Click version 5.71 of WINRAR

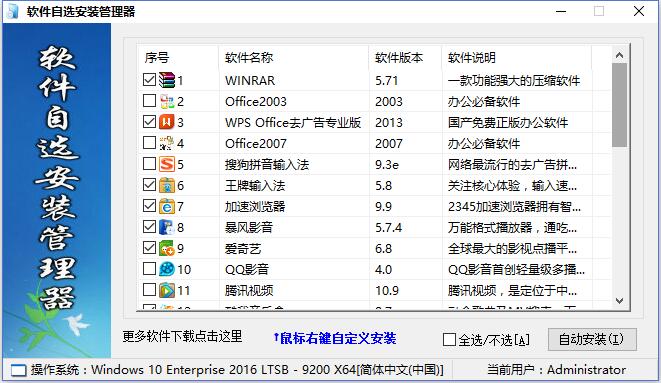coord(387,80)
